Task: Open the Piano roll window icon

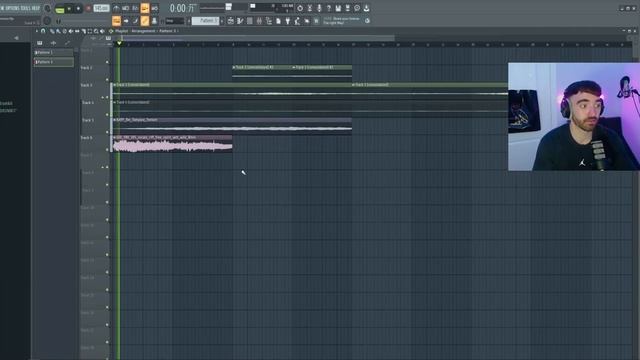Action: click(240, 21)
